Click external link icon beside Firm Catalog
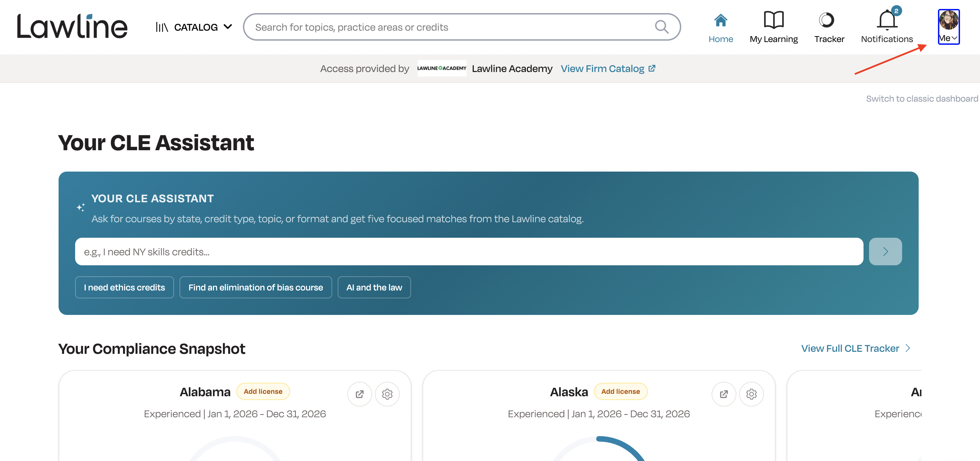Viewport: 980px width, 461px height. click(x=652, y=69)
